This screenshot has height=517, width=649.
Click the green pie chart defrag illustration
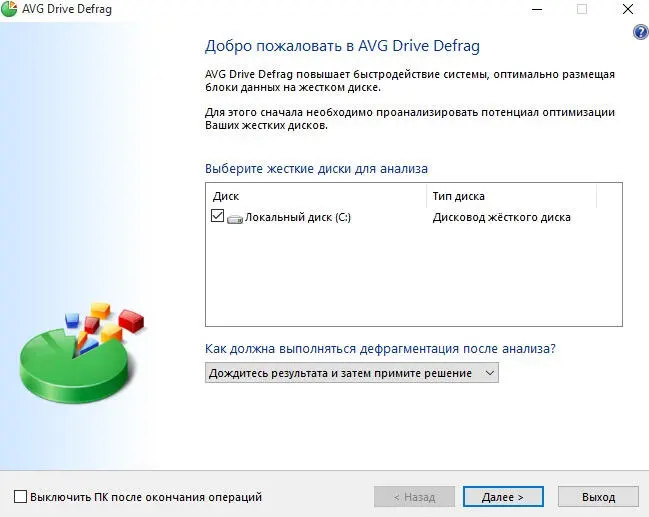[82, 352]
